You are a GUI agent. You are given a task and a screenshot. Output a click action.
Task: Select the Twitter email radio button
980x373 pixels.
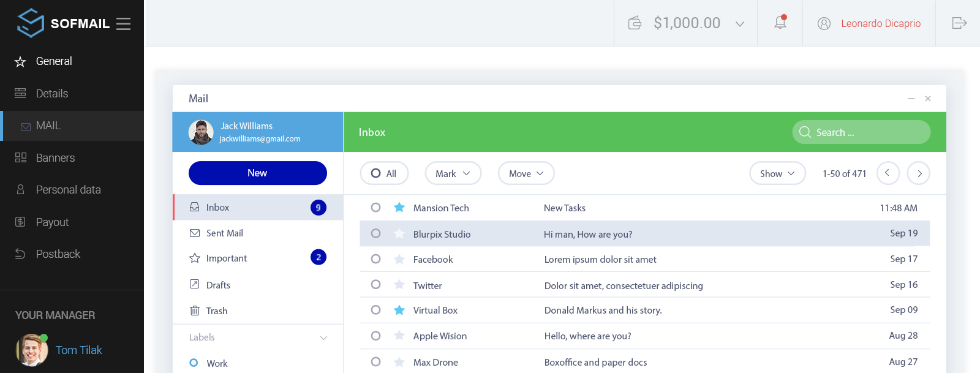(x=375, y=285)
